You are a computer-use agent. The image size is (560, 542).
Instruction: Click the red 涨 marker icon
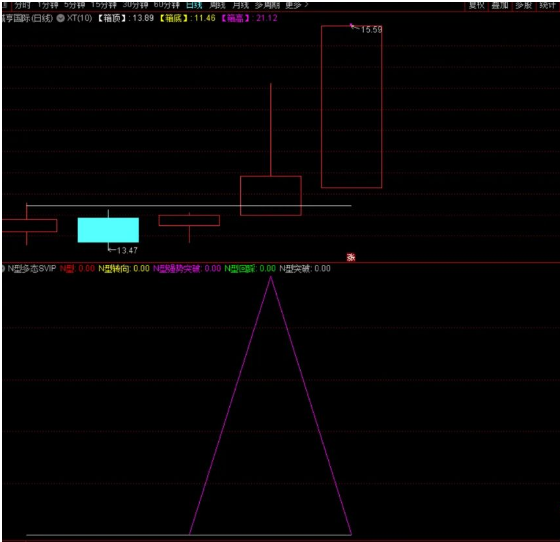tap(351, 257)
